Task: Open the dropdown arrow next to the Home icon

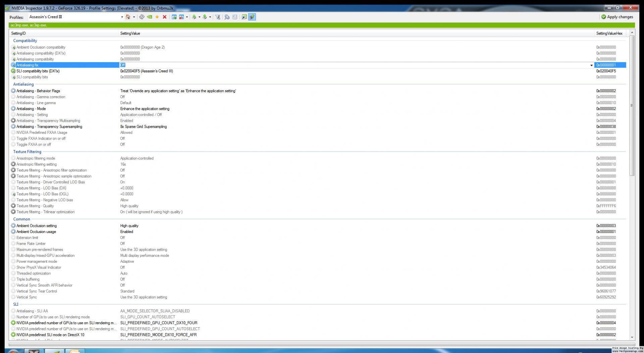Action: pos(134,17)
